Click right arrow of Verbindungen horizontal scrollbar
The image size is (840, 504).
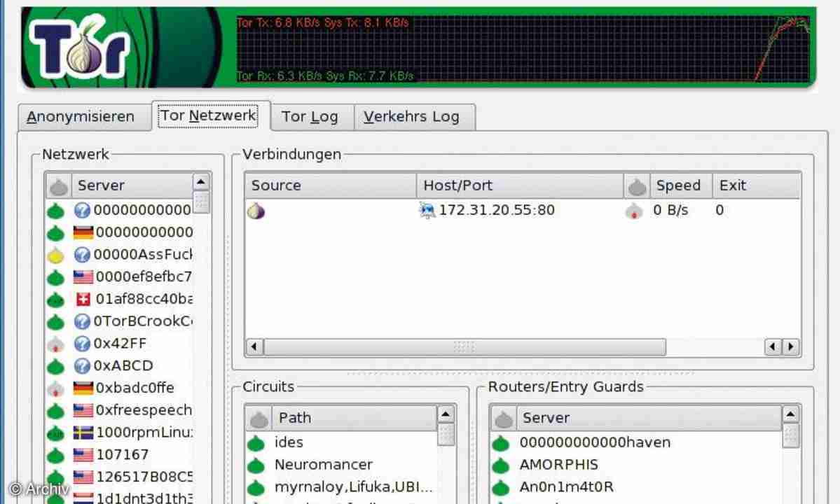792,346
